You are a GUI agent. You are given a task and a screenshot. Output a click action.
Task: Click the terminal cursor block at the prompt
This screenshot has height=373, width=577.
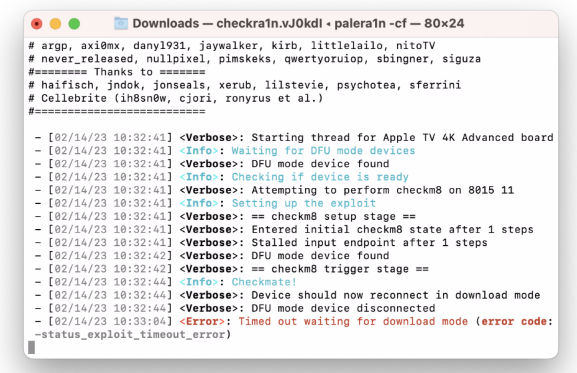pyautogui.click(x=32, y=347)
